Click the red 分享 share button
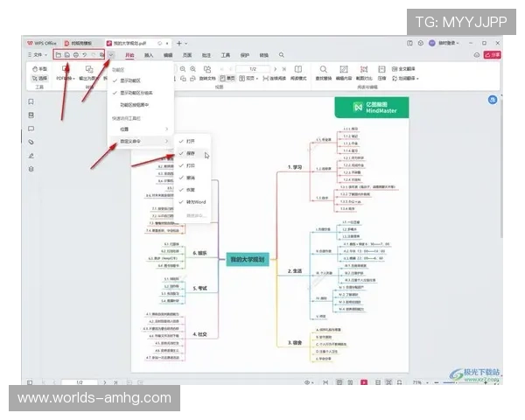The width and height of the screenshot is (525, 420). tap(493, 55)
